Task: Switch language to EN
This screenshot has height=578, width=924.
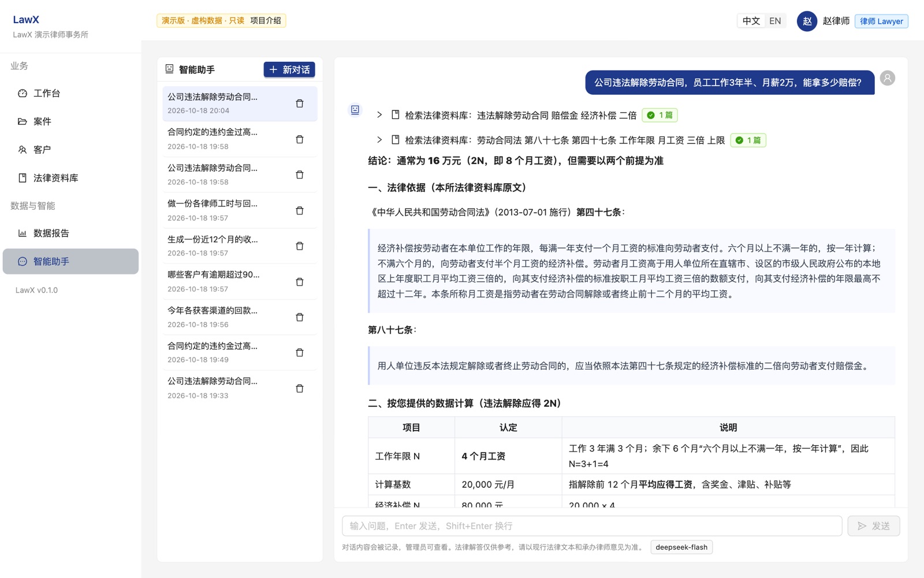Action: click(775, 21)
